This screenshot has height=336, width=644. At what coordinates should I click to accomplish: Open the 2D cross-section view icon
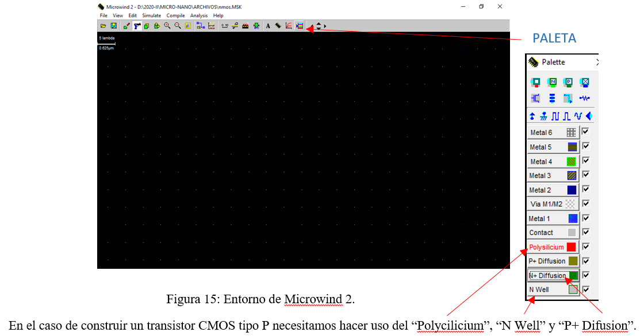point(235,26)
